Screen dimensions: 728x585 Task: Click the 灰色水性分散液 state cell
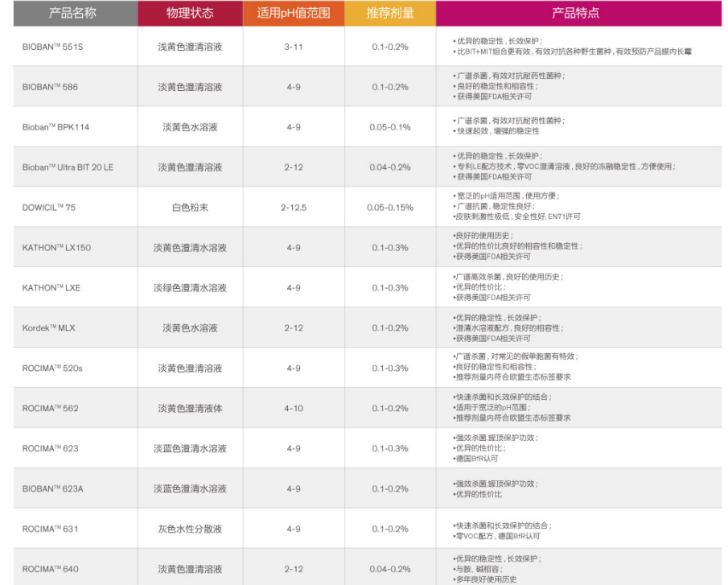click(x=191, y=528)
